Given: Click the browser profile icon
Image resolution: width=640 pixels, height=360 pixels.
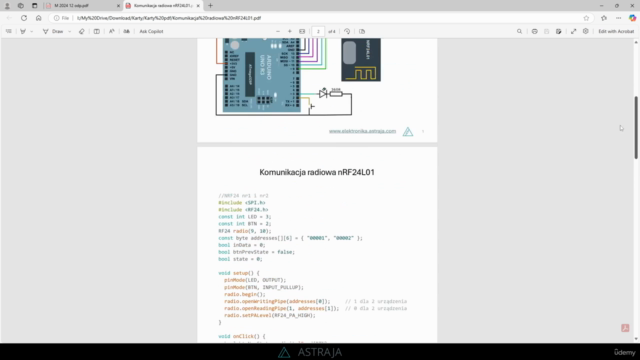Looking at the screenshot, I should [x=7, y=6].
